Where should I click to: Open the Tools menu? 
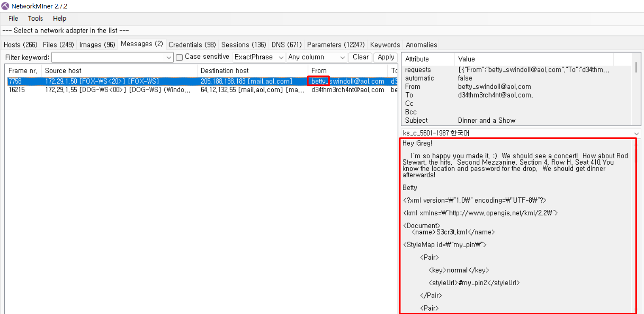click(x=36, y=19)
